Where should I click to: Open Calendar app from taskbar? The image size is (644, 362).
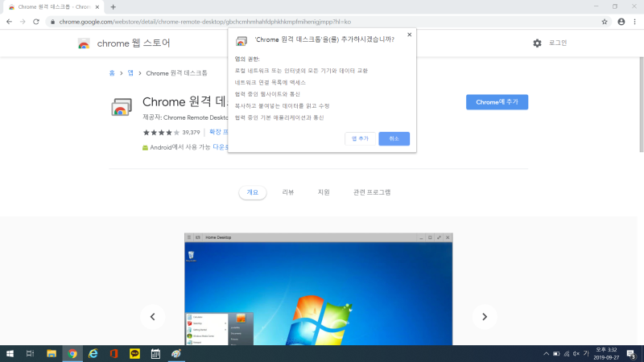[x=155, y=353]
